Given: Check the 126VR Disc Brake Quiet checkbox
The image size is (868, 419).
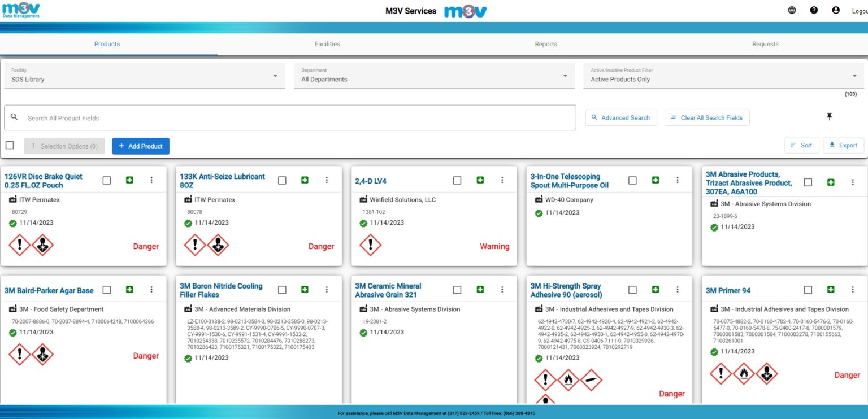Looking at the screenshot, I should [107, 180].
